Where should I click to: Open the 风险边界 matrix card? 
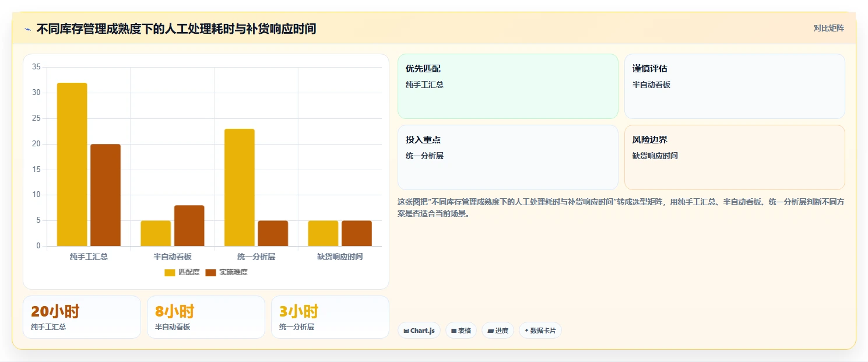[x=735, y=157]
